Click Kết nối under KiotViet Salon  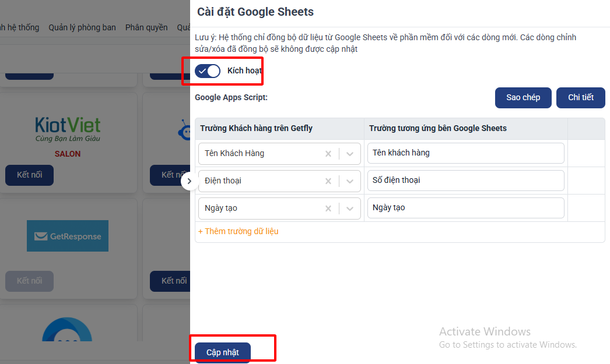[29, 175]
